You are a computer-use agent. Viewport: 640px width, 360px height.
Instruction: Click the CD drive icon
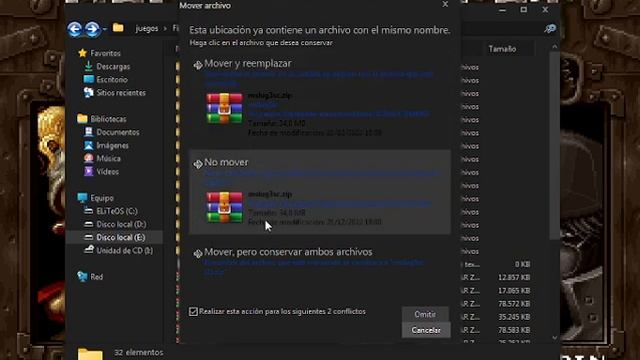(x=89, y=250)
